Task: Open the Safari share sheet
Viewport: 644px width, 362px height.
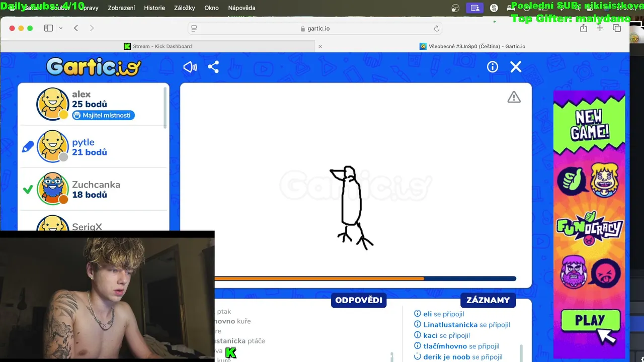Action: pyautogui.click(x=584, y=28)
